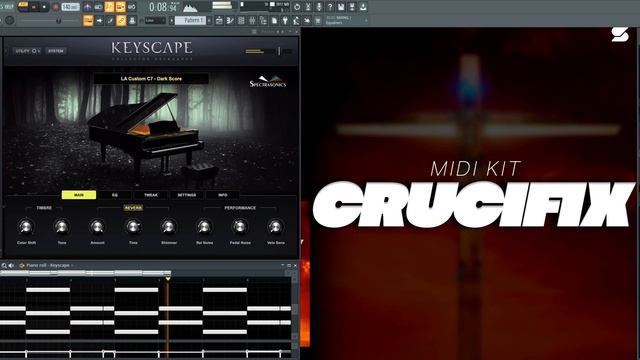640x360 pixels.
Task: Toggle the highlighted multilink controller icon
Action: (x=121, y=20)
